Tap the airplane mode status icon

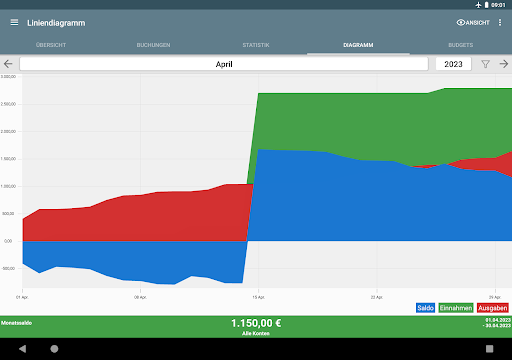click(478, 5)
